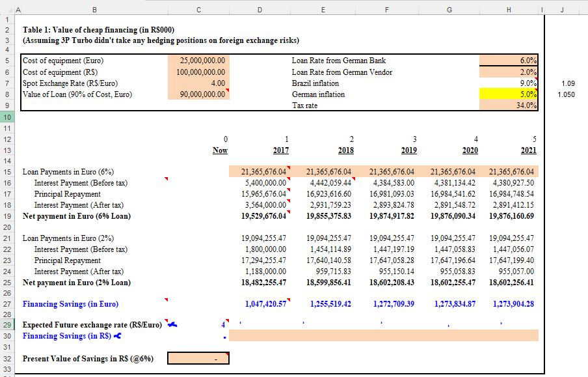Click 'Present Value of Savings in R$ (@6%)' label
The width and height of the screenshot is (588, 377).
pos(88,359)
